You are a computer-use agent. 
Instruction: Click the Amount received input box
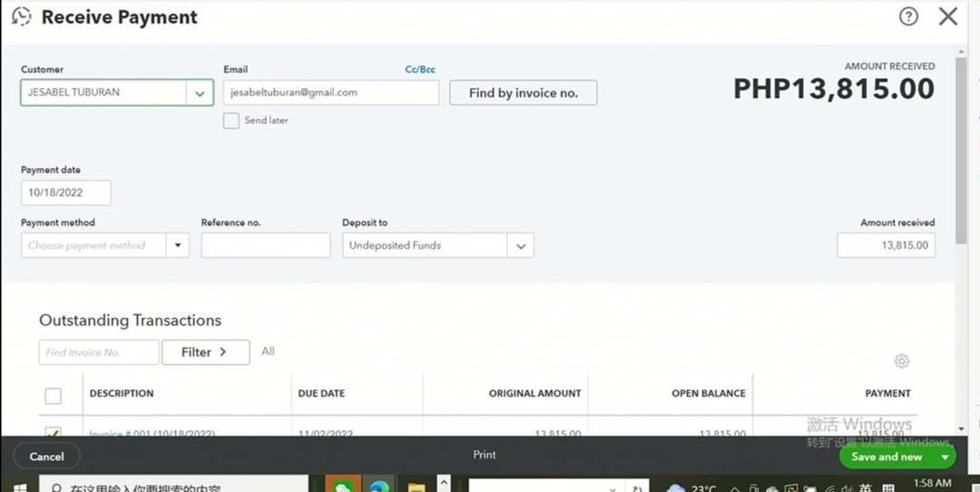887,246
